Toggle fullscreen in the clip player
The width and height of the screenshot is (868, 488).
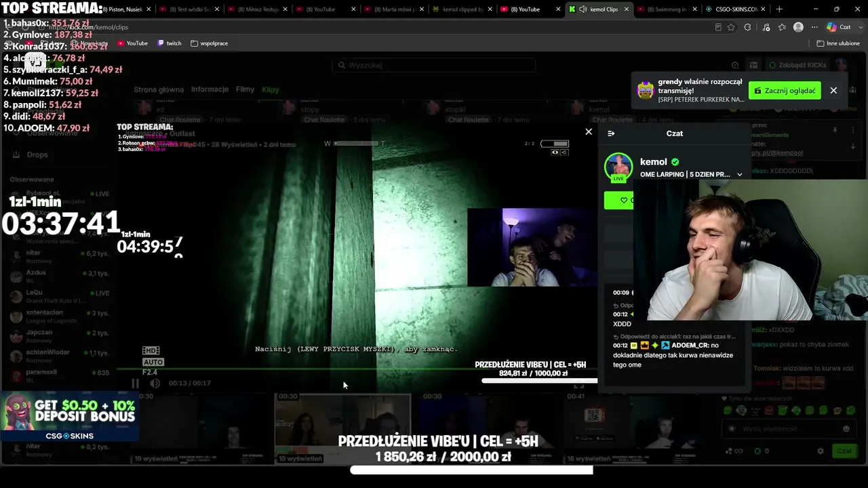pyautogui.click(x=578, y=385)
